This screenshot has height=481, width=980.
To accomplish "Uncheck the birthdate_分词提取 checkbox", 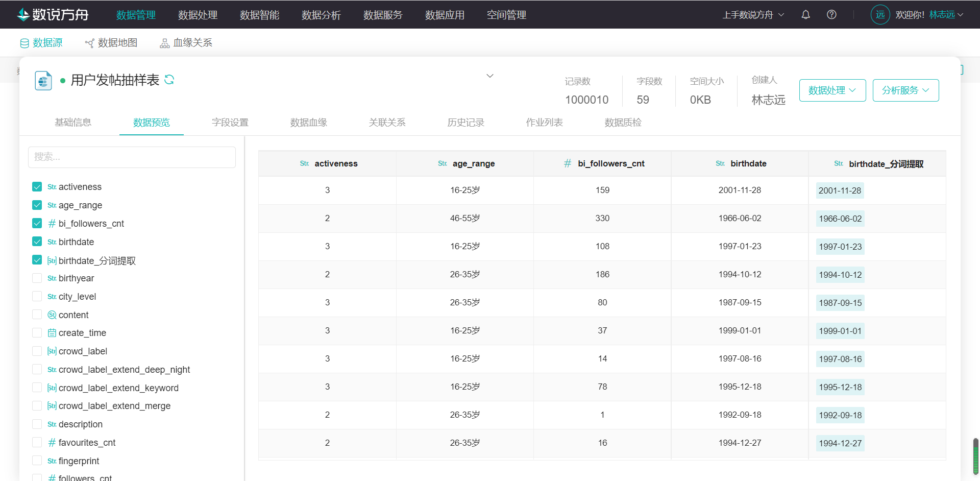I will pos(37,260).
